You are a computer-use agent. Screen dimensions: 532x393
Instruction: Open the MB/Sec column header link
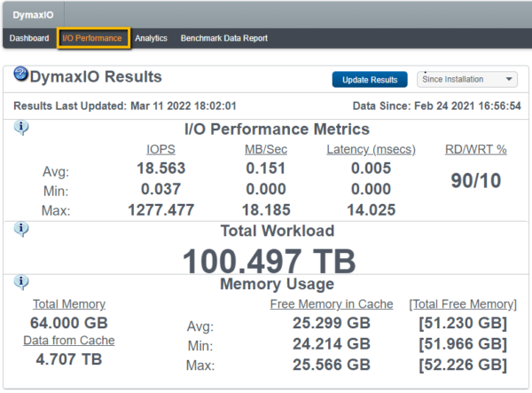pos(265,149)
